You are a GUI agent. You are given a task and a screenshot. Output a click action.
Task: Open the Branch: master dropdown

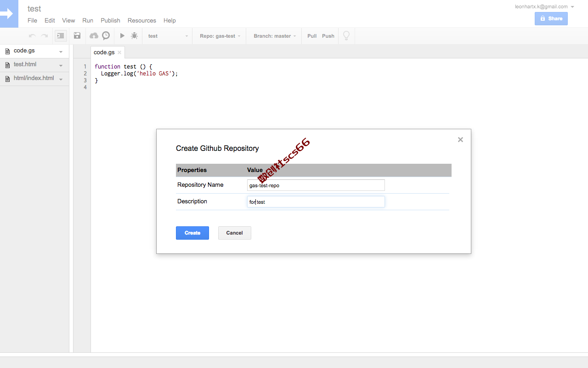275,36
